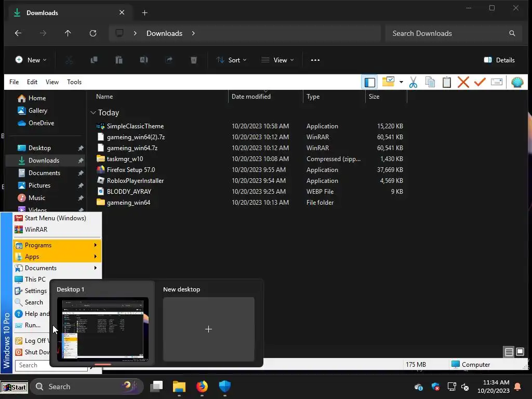Image resolution: width=532 pixels, height=399 pixels.
Task: Toggle the Details pane button
Action: [499, 60]
